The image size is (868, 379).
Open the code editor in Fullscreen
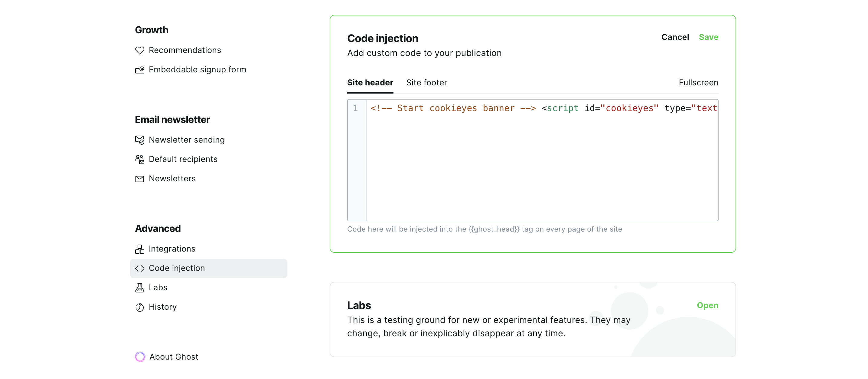tap(698, 83)
